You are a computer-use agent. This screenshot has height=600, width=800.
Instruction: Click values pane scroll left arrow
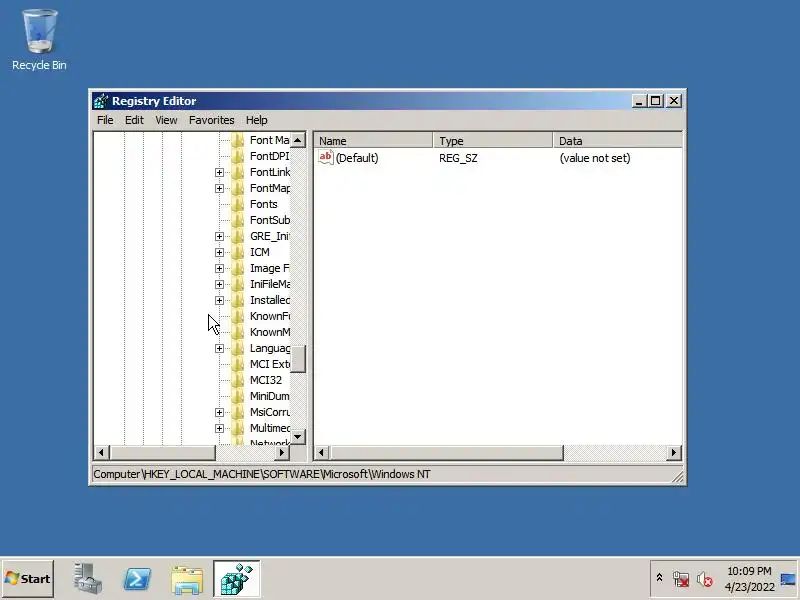pyautogui.click(x=321, y=452)
